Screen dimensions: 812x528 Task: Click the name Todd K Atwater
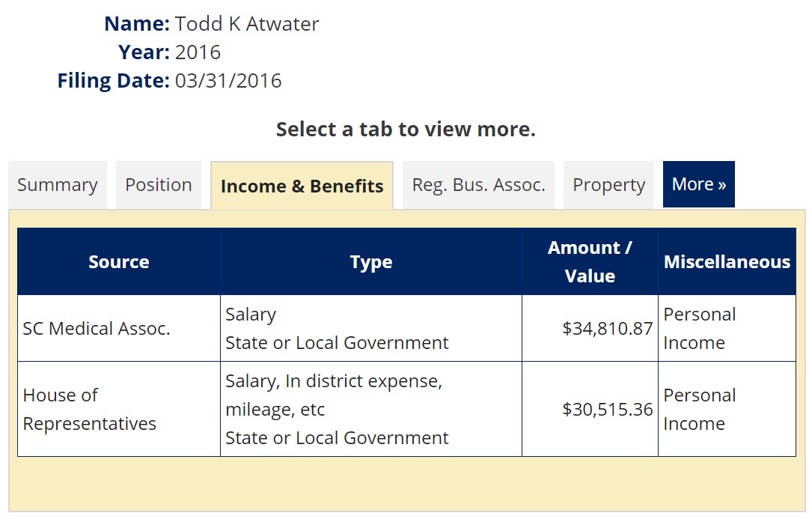(x=247, y=24)
